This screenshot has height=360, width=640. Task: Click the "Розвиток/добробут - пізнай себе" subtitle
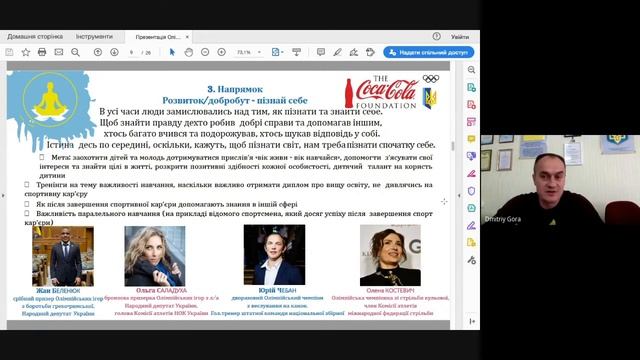point(235,100)
